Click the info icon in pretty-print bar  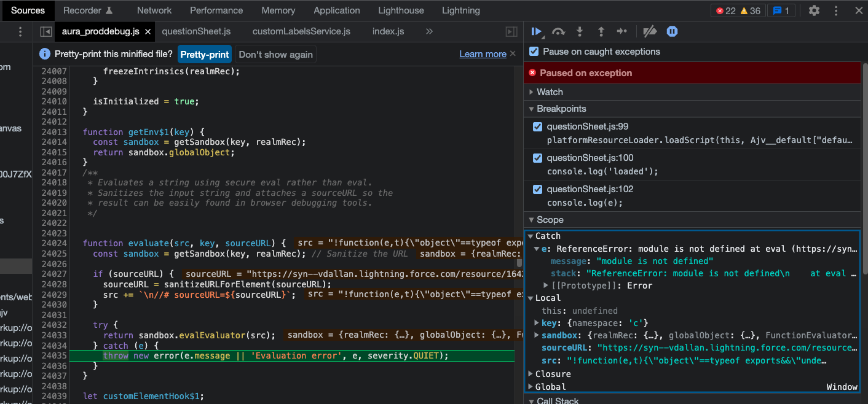45,54
